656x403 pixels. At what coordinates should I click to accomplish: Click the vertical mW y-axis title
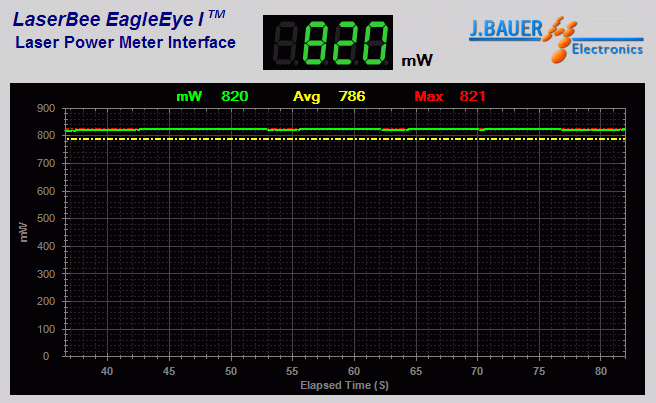click(x=23, y=232)
